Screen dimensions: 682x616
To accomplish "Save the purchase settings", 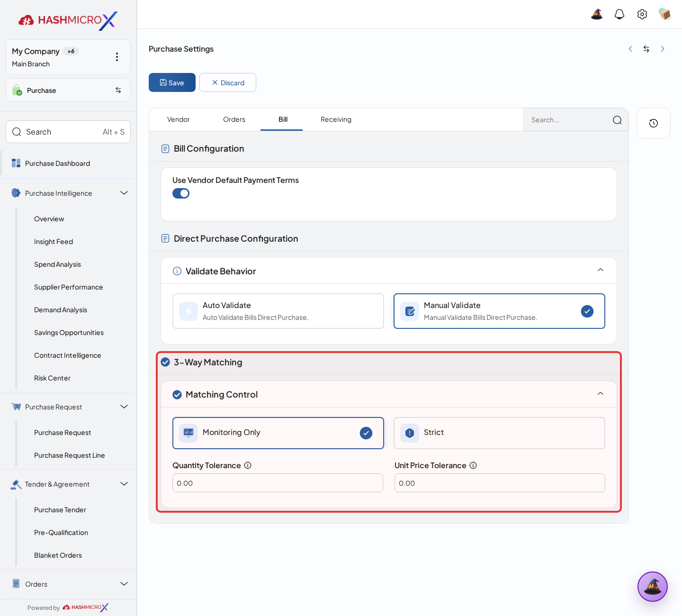I will [x=172, y=82].
